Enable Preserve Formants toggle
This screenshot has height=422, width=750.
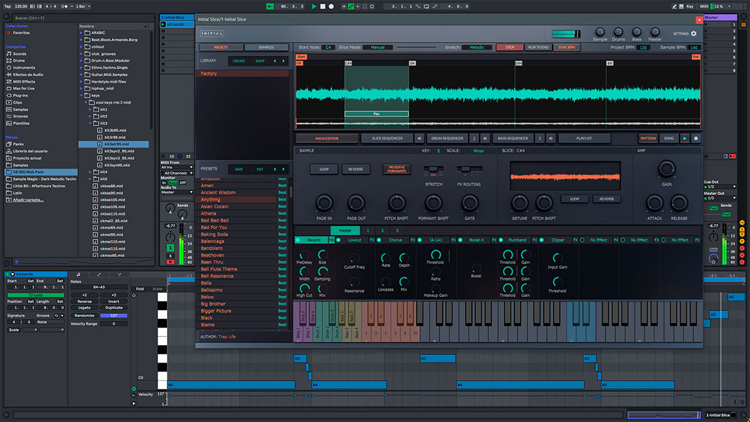pyautogui.click(x=396, y=169)
